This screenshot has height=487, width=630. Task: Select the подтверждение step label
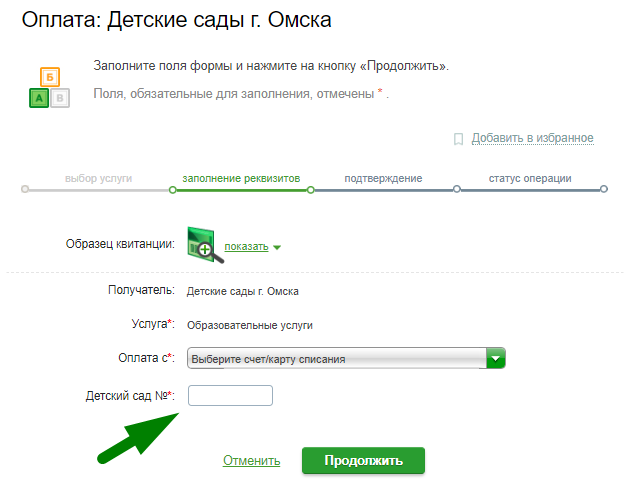pyautogui.click(x=383, y=179)
